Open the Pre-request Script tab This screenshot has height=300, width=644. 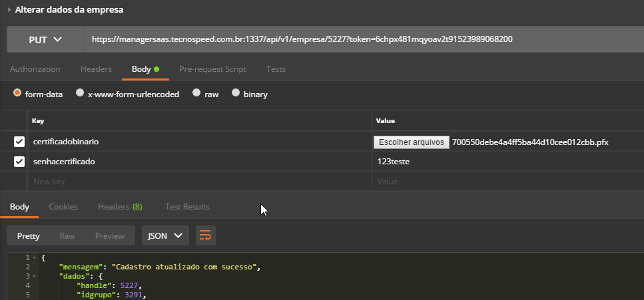(212, 69)
